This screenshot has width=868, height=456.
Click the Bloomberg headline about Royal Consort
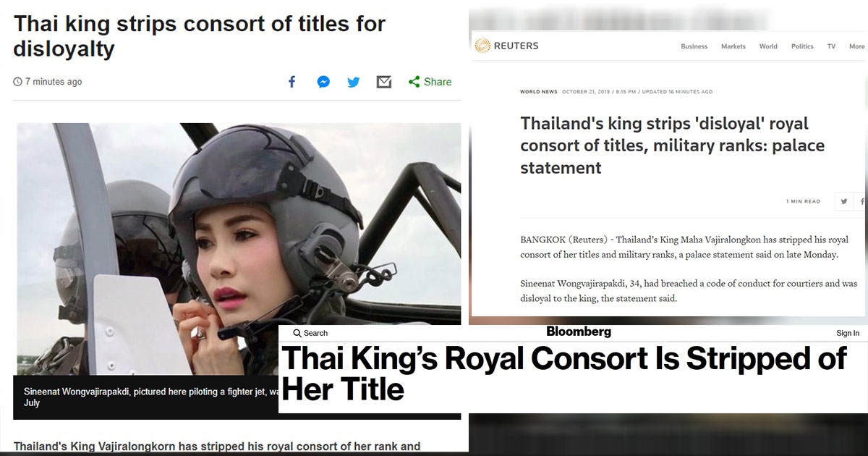[564, 374]
